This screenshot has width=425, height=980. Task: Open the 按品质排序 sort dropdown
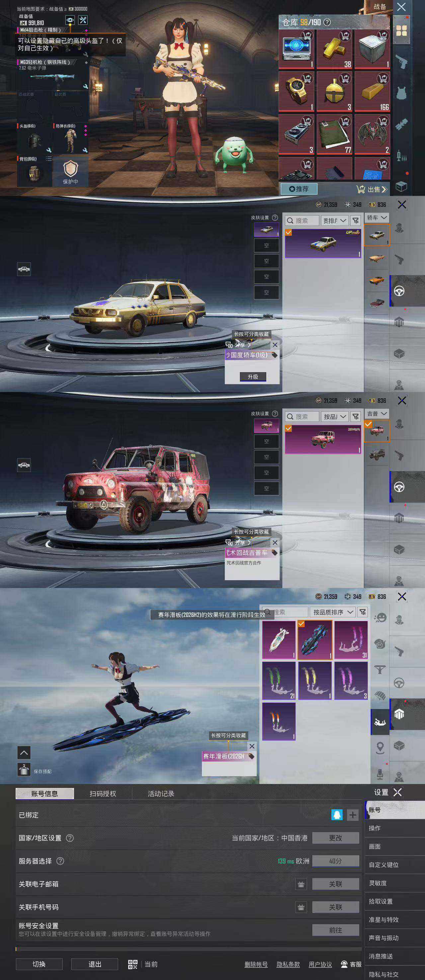[x=333, y=612]
